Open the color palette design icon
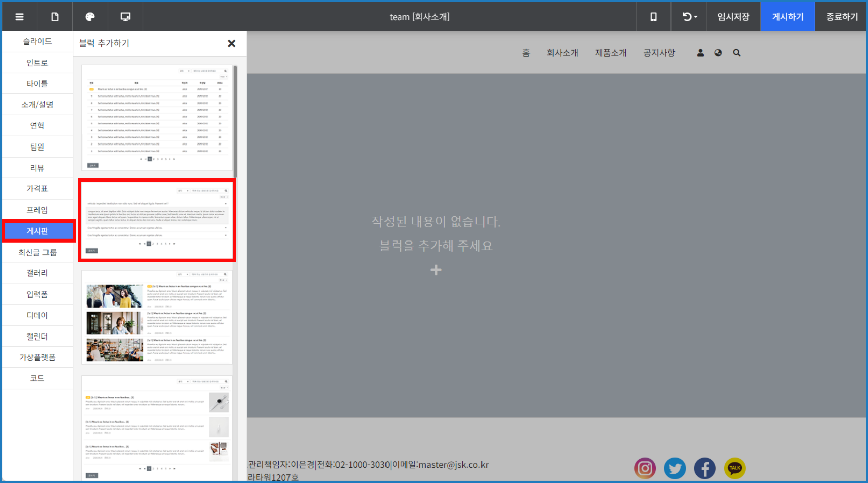Screen dimensions: 868x483 (x=90, y=17)
